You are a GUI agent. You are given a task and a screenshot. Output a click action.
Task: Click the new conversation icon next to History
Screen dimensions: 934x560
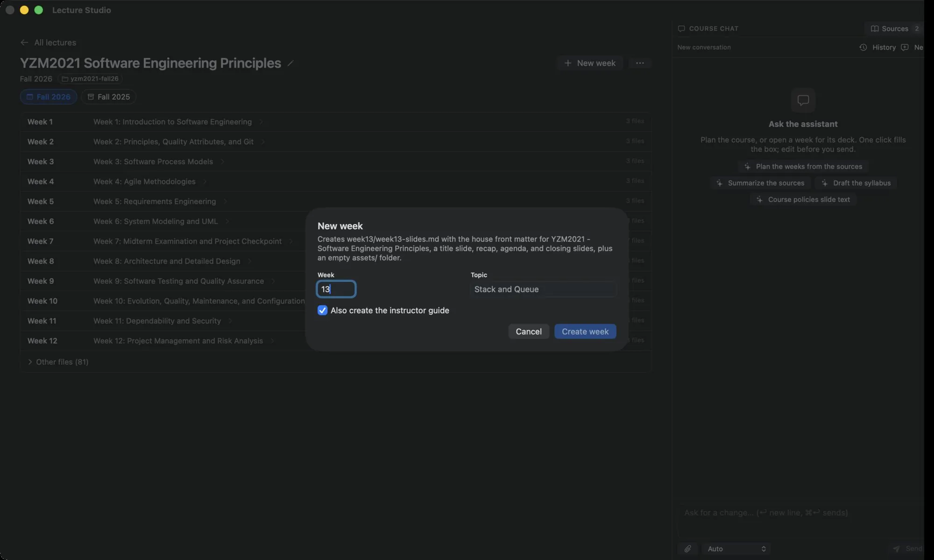(x=905, y=47)
